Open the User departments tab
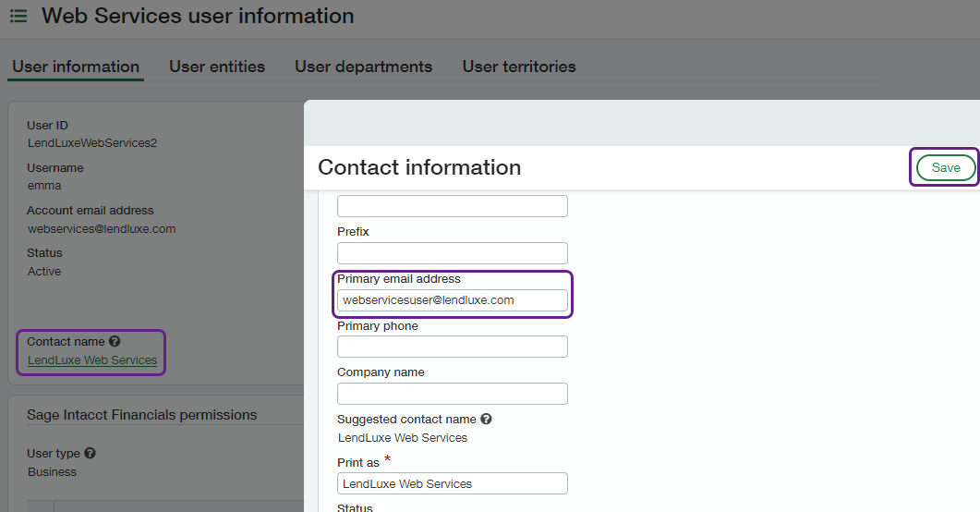 click(x=364, y=67)
